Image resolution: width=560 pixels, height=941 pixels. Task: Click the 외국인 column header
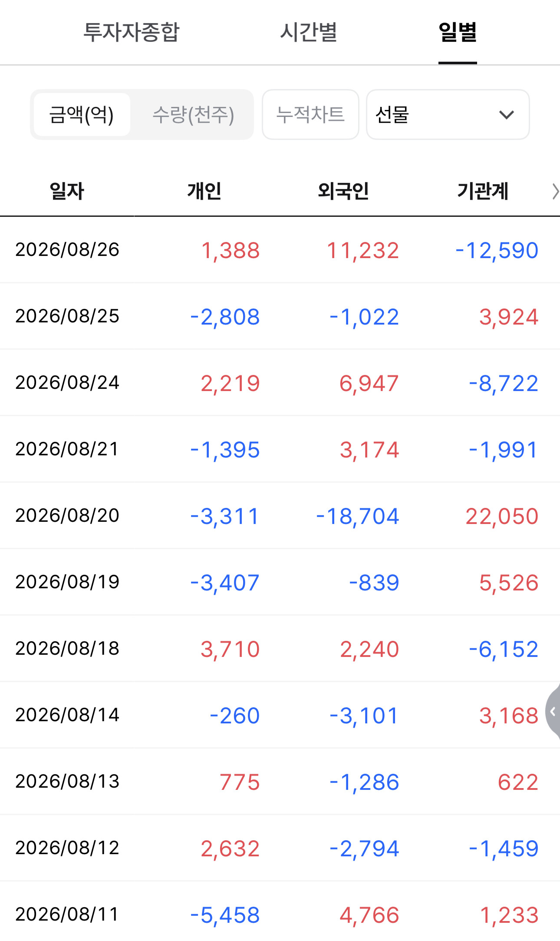tap(343, 191)
